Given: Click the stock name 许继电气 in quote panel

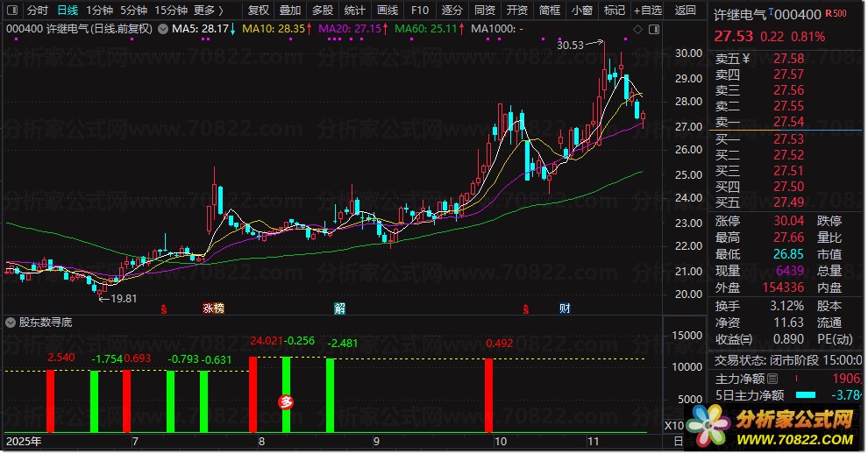Looking at the screenshot, I should point(740,15).
